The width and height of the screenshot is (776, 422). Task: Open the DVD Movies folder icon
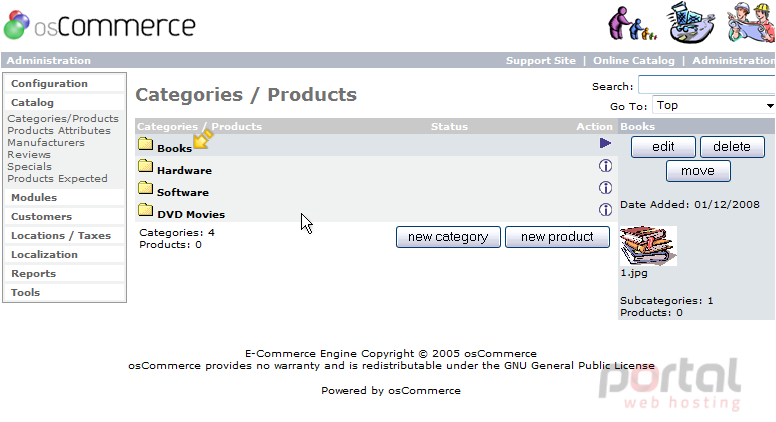[x=146, y=210]
